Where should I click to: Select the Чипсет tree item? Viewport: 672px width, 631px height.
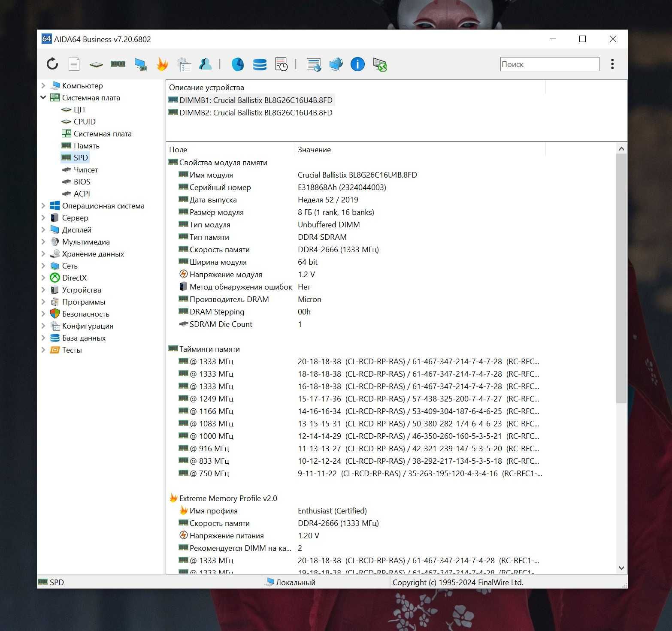(85, 169)
